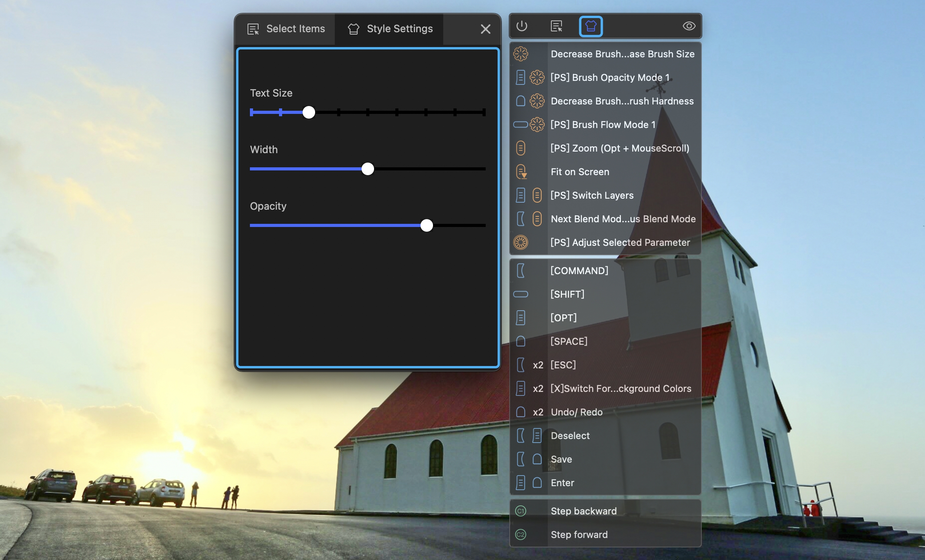Viewport: 925px width, 560px height.
Task: Select '[PS] Zoom (Opt + MouseScroll)' entry
Action: 606,148
